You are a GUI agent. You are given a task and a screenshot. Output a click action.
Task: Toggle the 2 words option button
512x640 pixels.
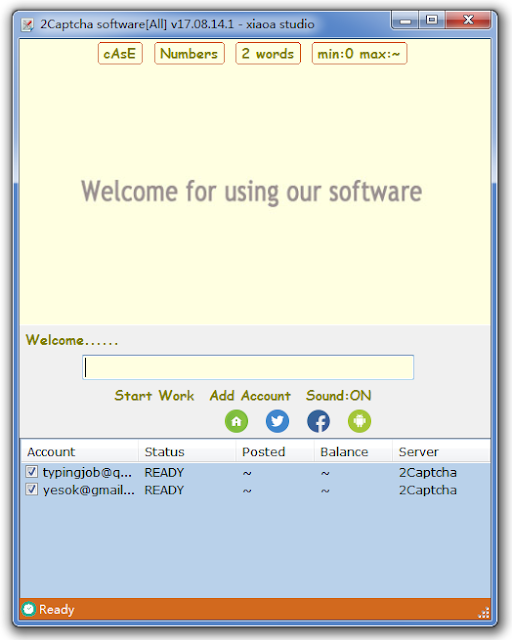pos(268,53)
